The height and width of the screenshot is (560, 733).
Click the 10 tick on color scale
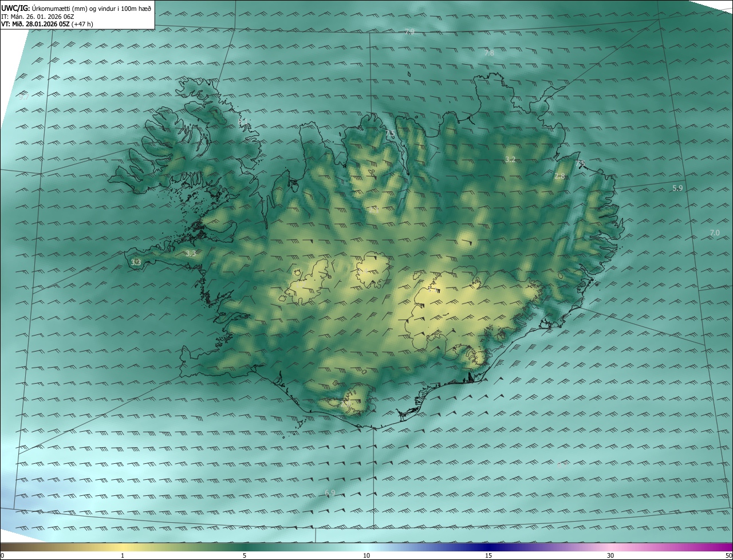point(366,555)
